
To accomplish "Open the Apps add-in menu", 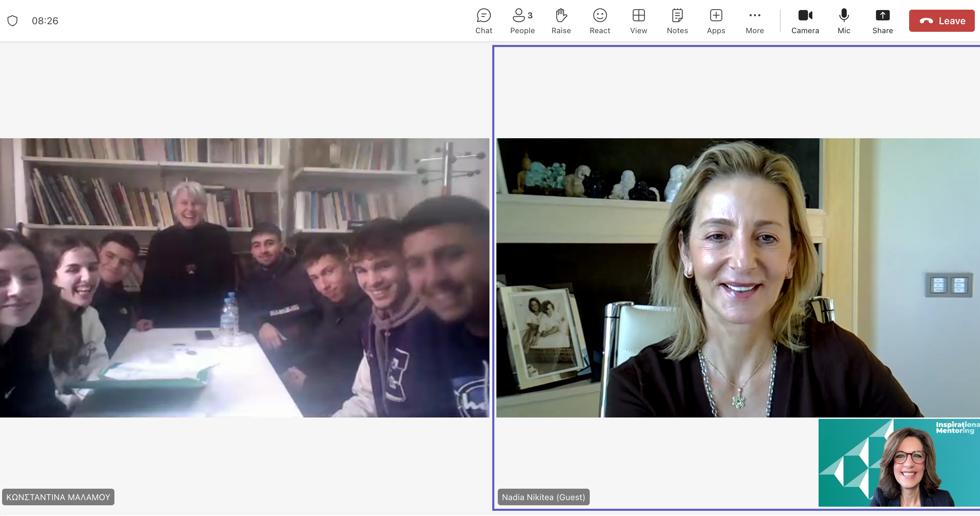I will point(716,21).
